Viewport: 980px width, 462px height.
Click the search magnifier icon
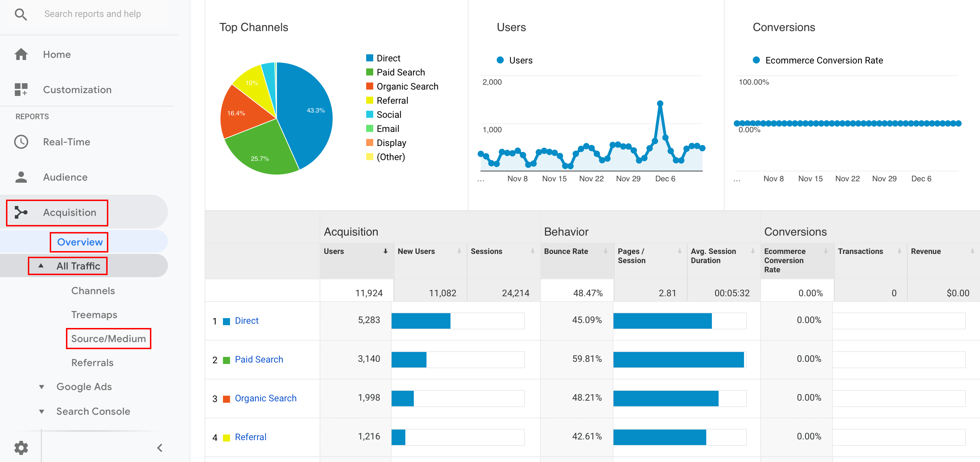tap(20, 14)
